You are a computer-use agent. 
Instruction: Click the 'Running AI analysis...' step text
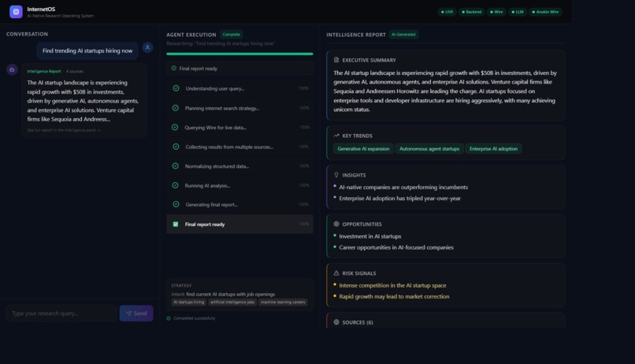coord(207,186)
